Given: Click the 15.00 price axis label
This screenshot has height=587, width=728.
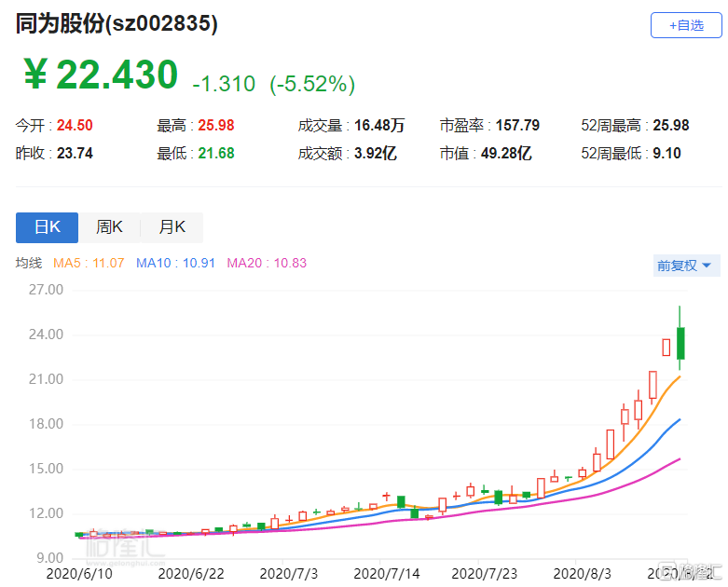Looking at the screenshot, I should pos(46,469).
